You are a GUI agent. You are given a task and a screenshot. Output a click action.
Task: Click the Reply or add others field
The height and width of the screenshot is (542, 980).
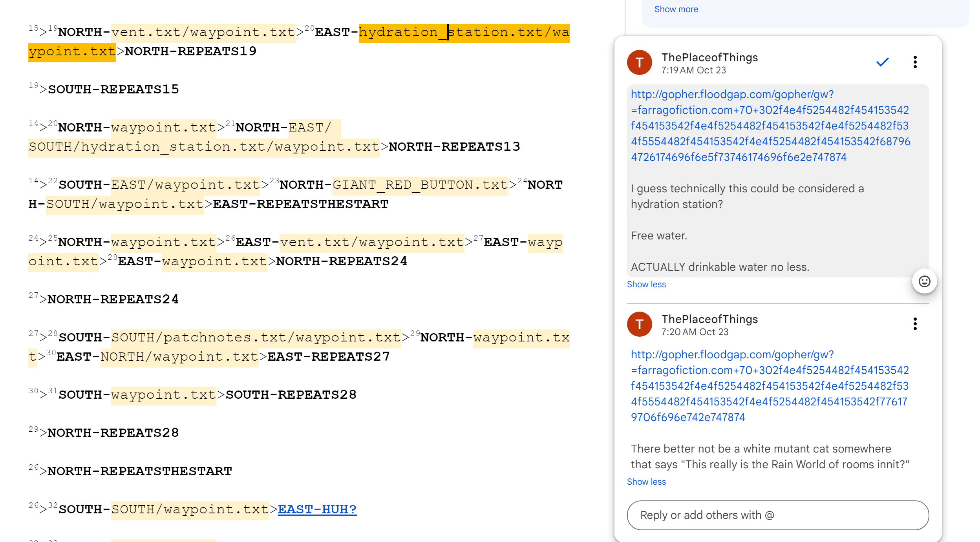point(777,515)
